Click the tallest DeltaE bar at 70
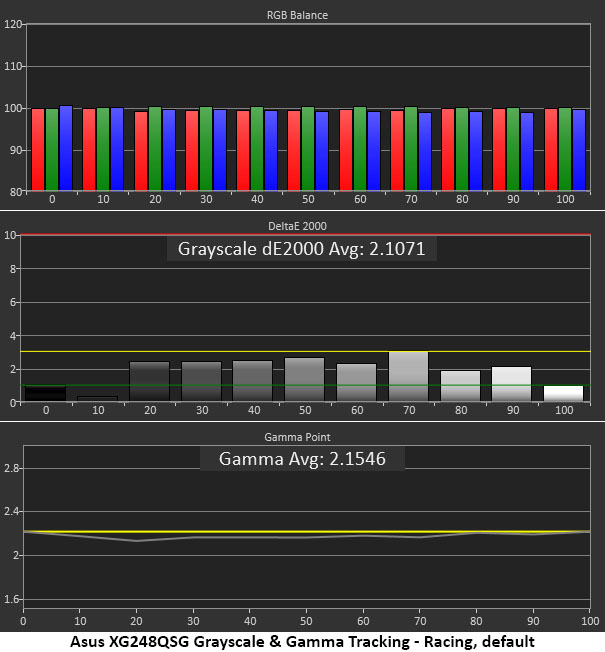The image size is (605, 652). 408,376
